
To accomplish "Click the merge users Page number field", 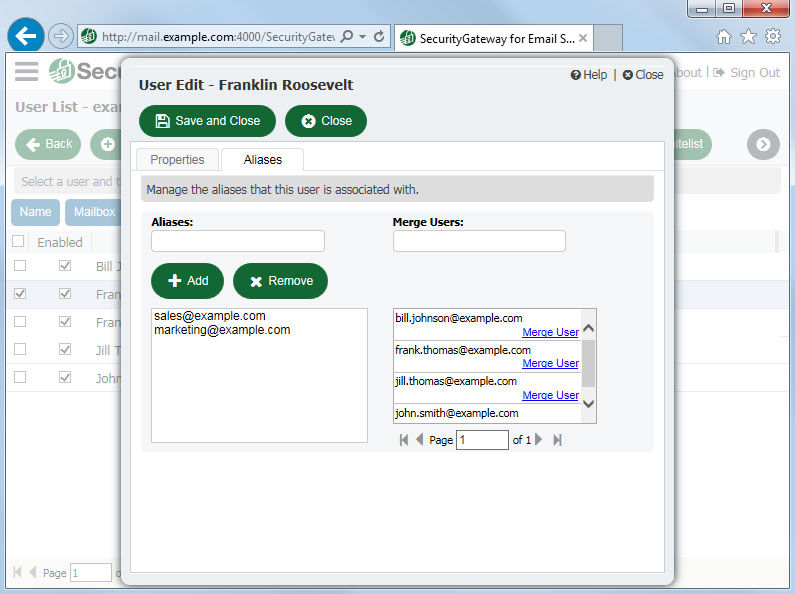I will [482, 440].
